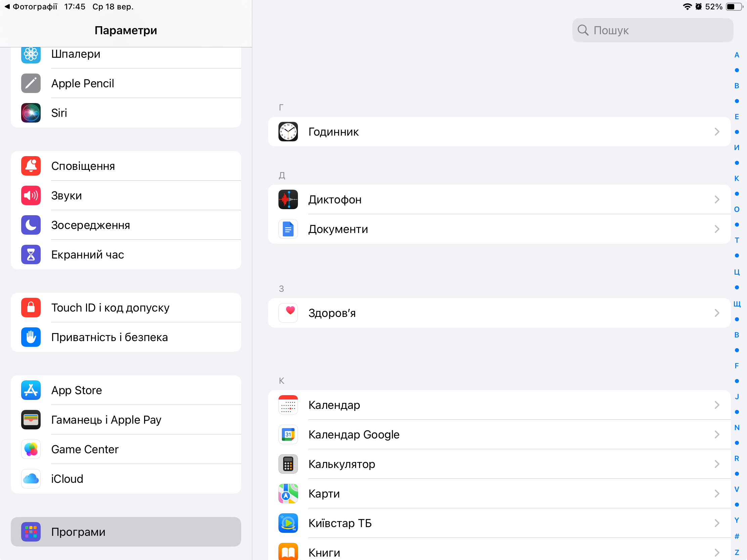Open Годинник via its chevron
Image resolution: width=747 pixels, height=560 pixels.
click(x=717, y=132)
